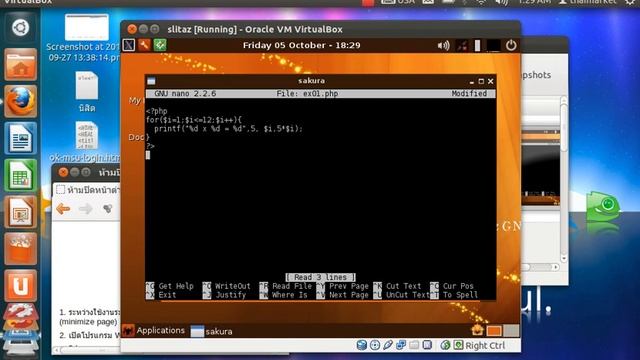Click the network icon in SliTaz panel
The width and height of the screenshot is (640, 360).
tap(462, 45)
